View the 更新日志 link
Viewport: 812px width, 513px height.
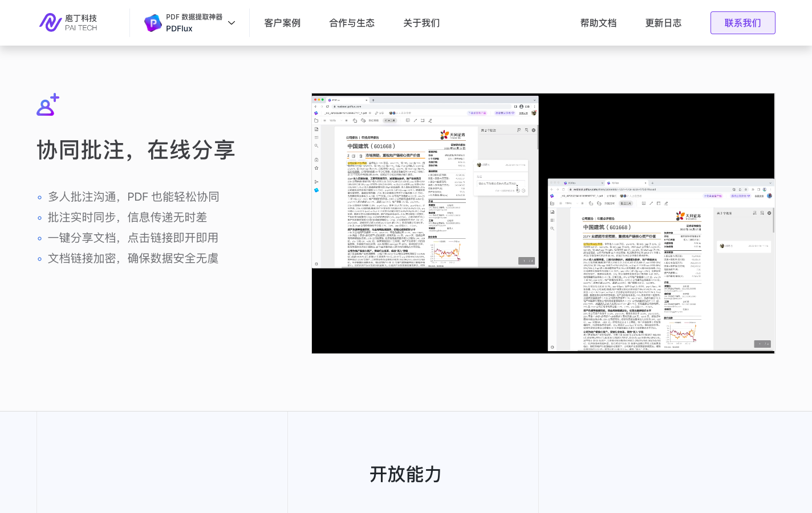click(663, 23)
